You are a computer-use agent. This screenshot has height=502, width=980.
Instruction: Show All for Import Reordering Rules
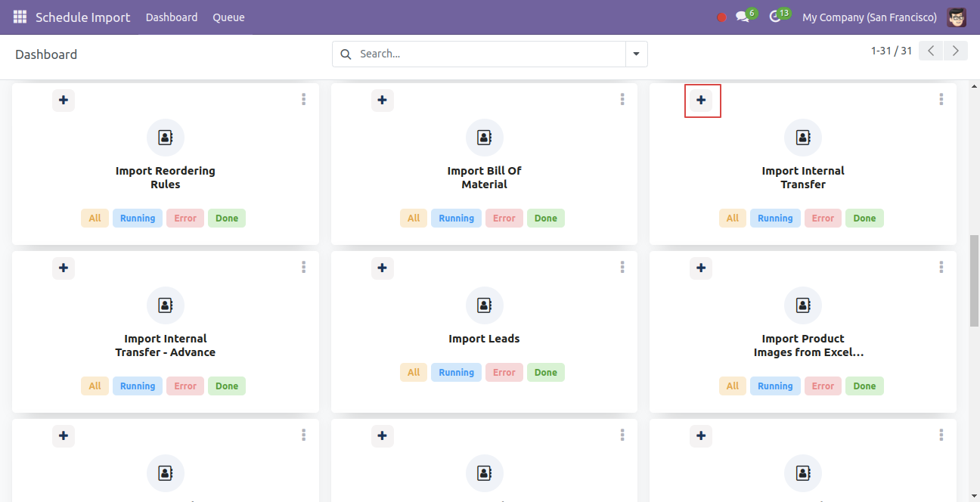(95, 218)
